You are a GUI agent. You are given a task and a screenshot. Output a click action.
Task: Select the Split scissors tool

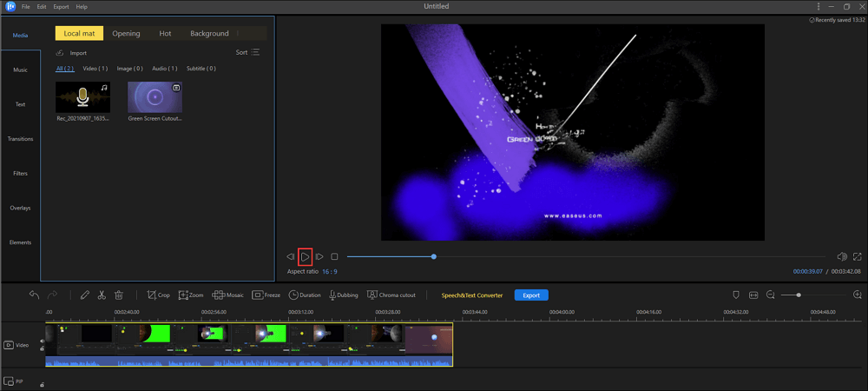pos(102,295)
